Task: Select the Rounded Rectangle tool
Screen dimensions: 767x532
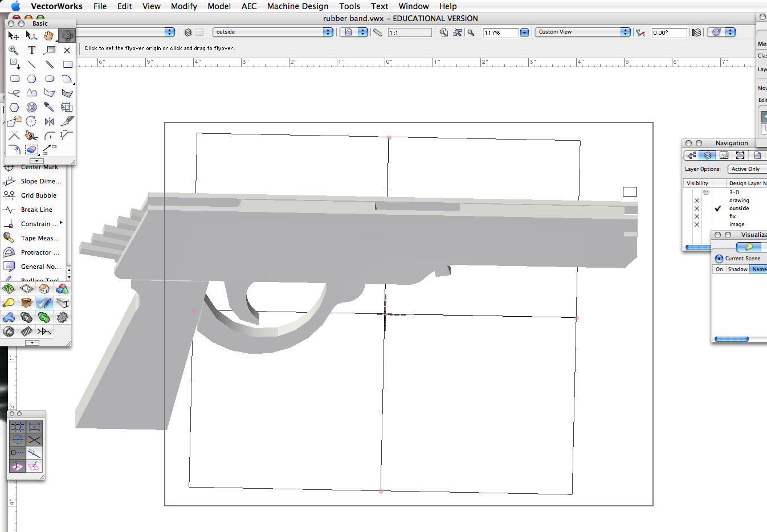Action: tap(14, 79)
